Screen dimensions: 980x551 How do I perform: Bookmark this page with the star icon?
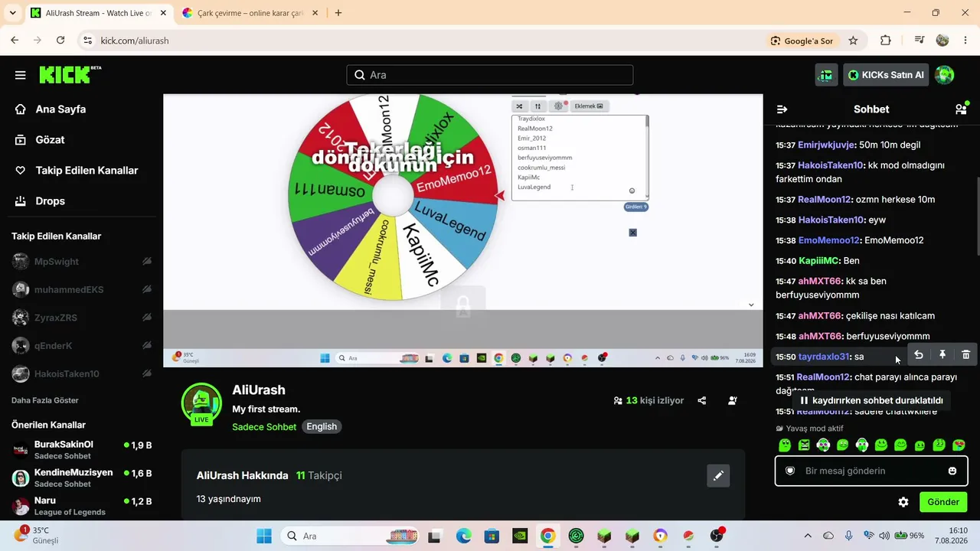(853, 41)
